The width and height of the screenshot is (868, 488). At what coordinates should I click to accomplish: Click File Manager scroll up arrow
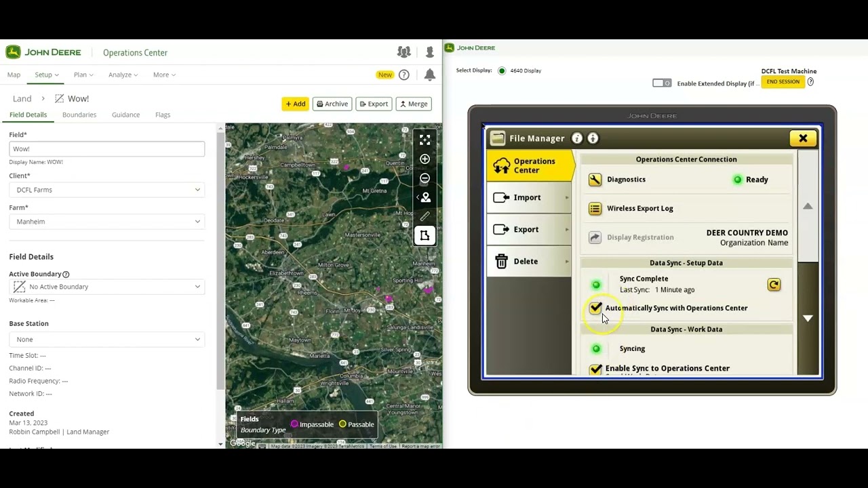[808, 206]
